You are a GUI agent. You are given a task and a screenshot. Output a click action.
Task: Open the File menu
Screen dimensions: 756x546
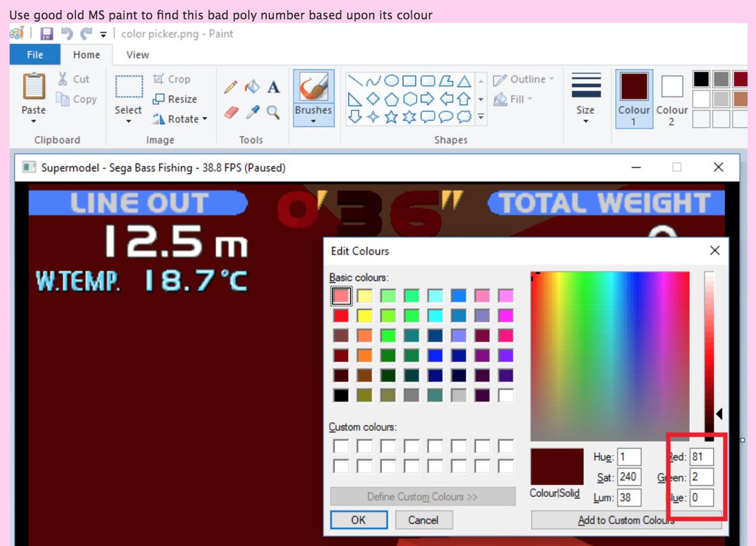(x=35, y=55)
